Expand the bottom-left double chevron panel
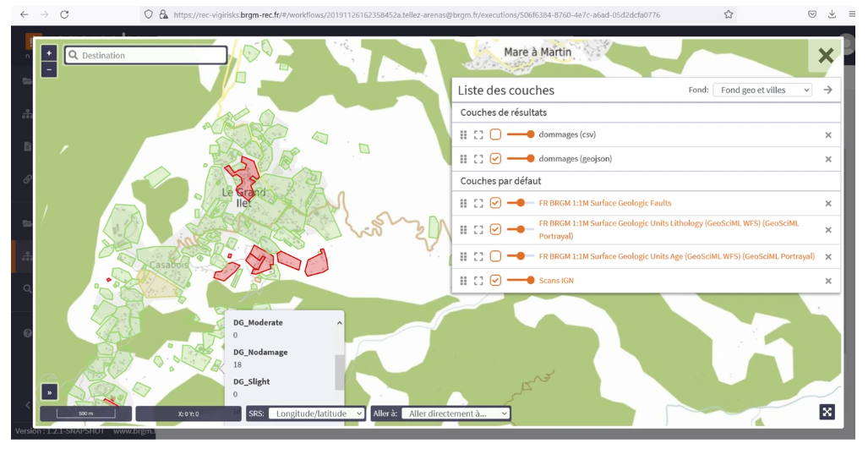 pos(49,392)
